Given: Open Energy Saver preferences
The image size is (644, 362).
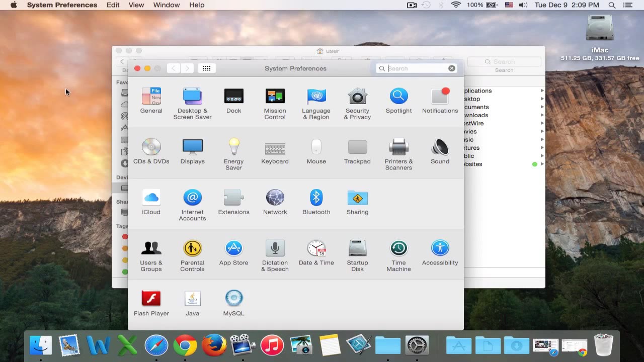Looking at the screenshot, I should tap(233, 154).
